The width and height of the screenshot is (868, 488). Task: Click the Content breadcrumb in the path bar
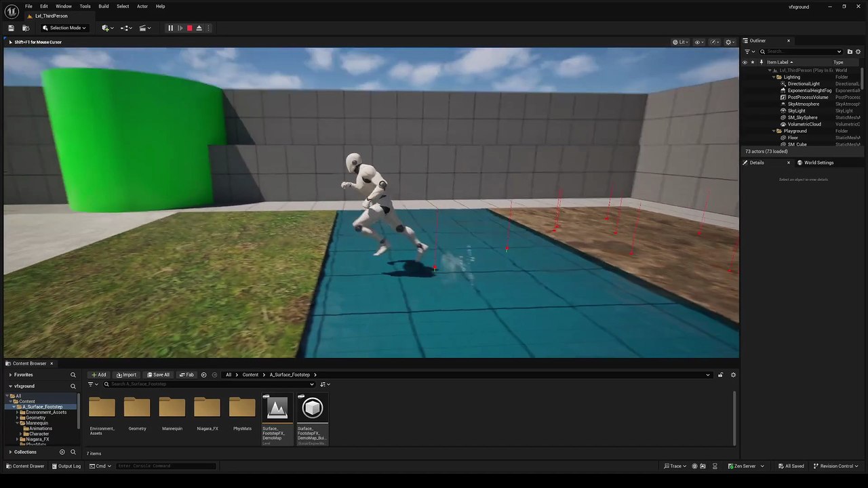click(250, 375)
